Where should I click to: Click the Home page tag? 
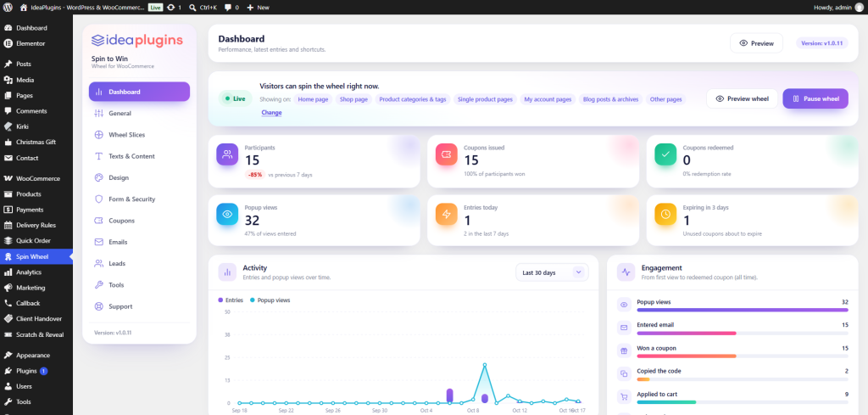pyautogui.click(x=313, y=100)
